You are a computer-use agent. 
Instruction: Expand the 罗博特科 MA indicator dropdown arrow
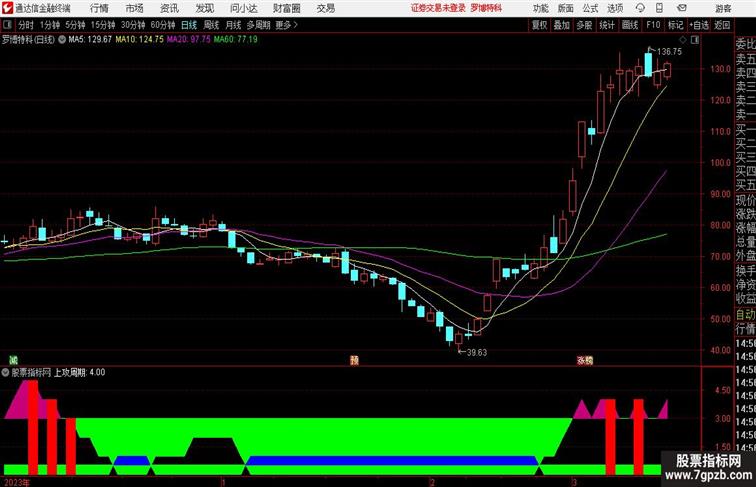pyautogui.click(x=62, y=40)
